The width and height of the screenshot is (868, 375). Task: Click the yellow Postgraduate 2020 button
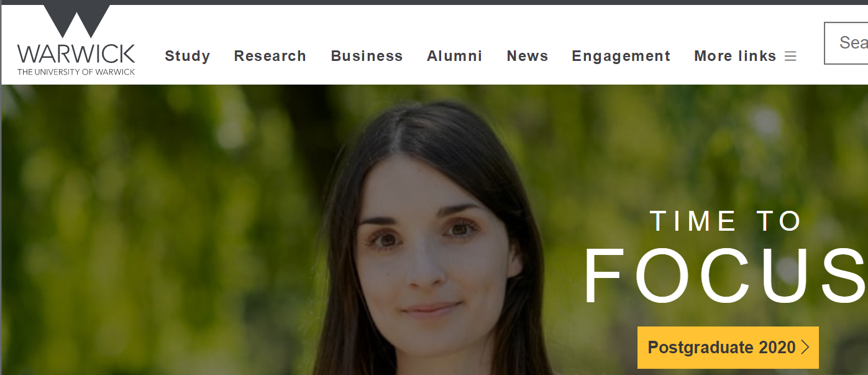728,347
